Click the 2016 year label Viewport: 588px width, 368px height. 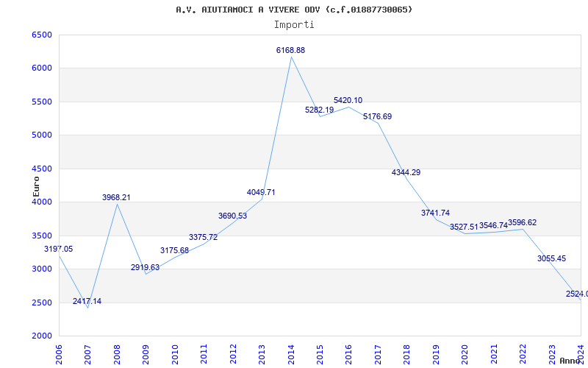coord(348,354)
